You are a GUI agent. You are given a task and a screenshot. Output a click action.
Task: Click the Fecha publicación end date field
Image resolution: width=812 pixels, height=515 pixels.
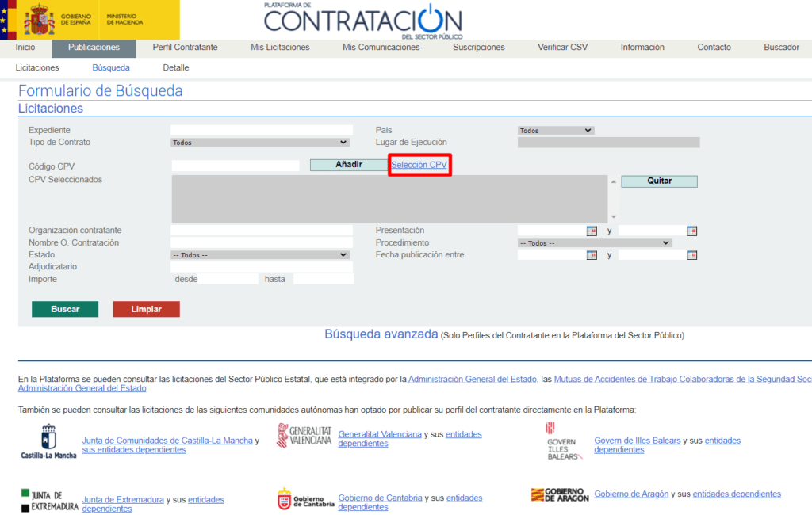[652, 255]
